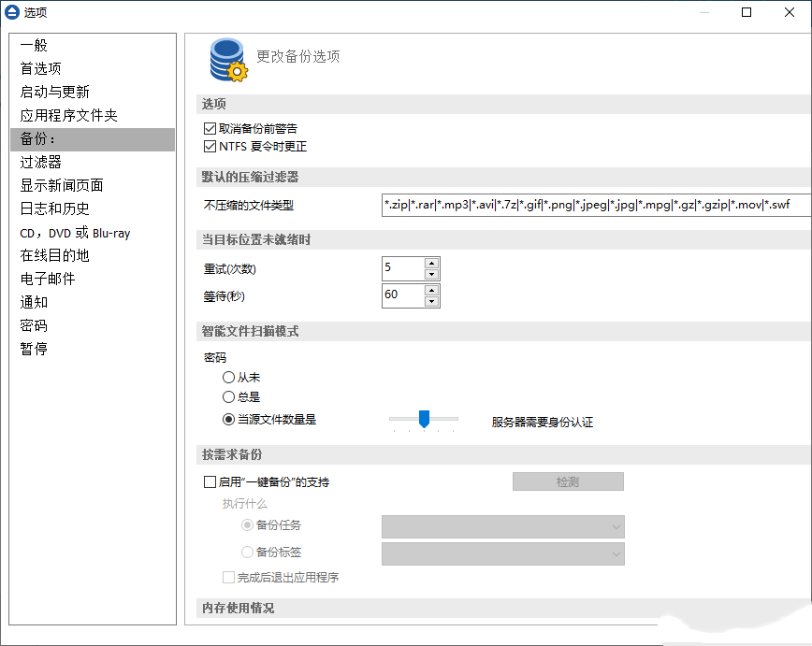Select 电子邮件 in the sidebar
Image resolution: width=812 pixels, height=646 pixels.
47,279
